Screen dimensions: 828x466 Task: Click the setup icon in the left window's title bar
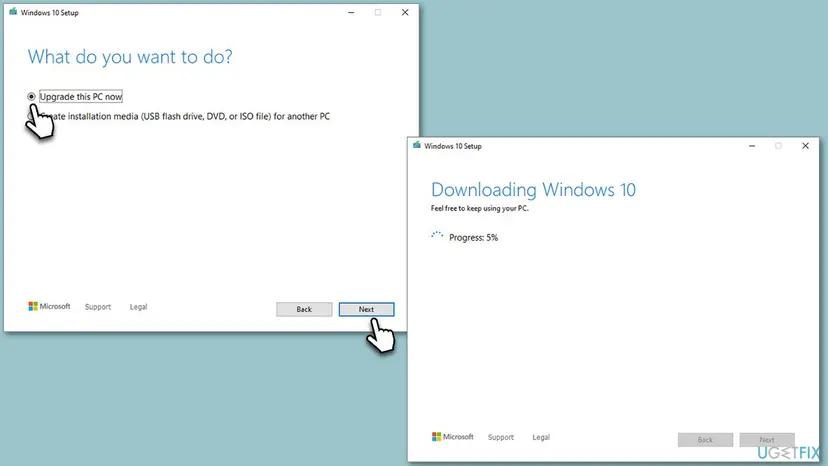click(x=13, y=12)
